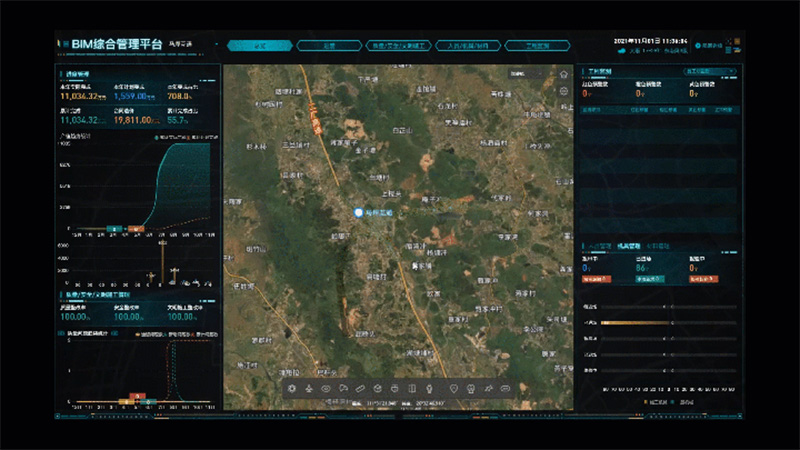Screen dimensions: 800x450
Task: Click the person figure icon in map toolbar
Action: pos(431,387)
